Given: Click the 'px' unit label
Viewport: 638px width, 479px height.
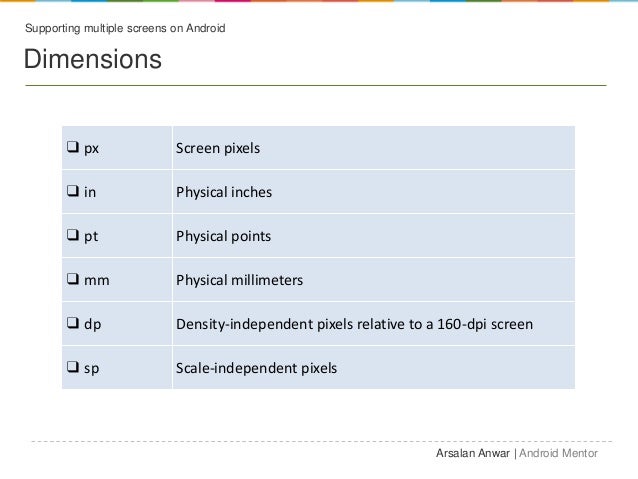Looking at the screenshot, I should pyautogui.click(x=91, y=149).
